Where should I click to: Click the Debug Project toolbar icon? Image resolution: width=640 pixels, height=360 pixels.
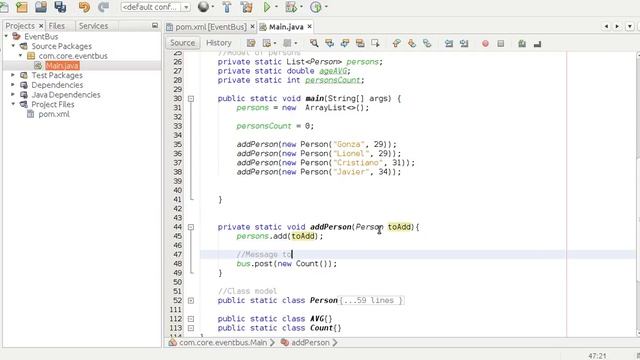pos(291,7)
